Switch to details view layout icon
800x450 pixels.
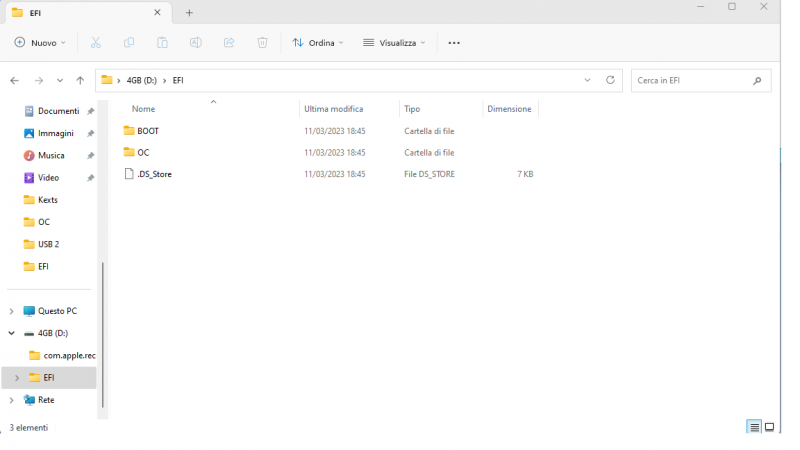[x=754, y=427]
